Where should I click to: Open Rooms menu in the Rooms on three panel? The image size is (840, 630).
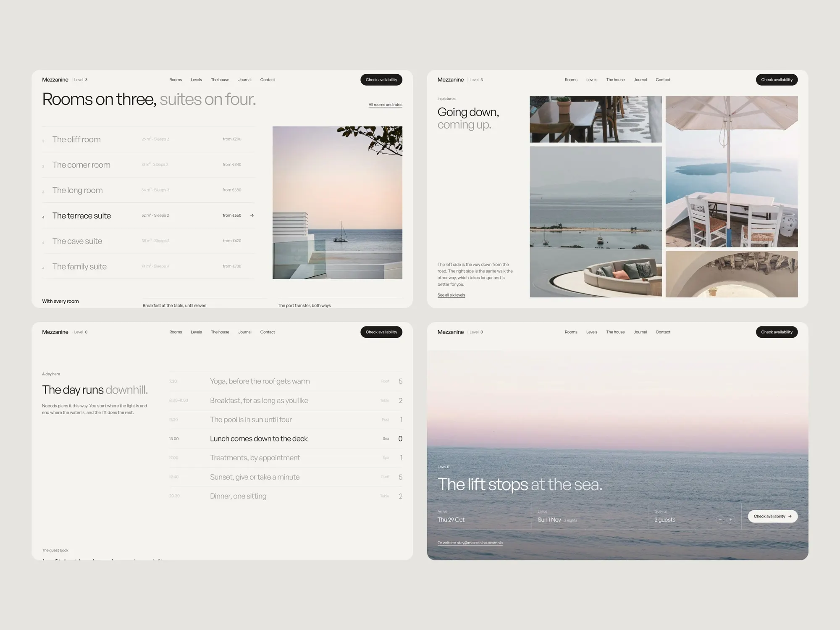coord(176,80)
